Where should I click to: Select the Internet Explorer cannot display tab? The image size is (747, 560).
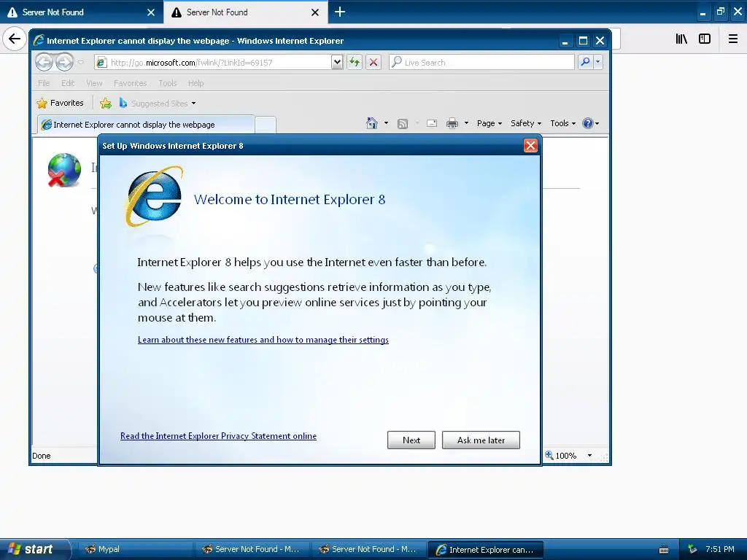pos(146,124)
